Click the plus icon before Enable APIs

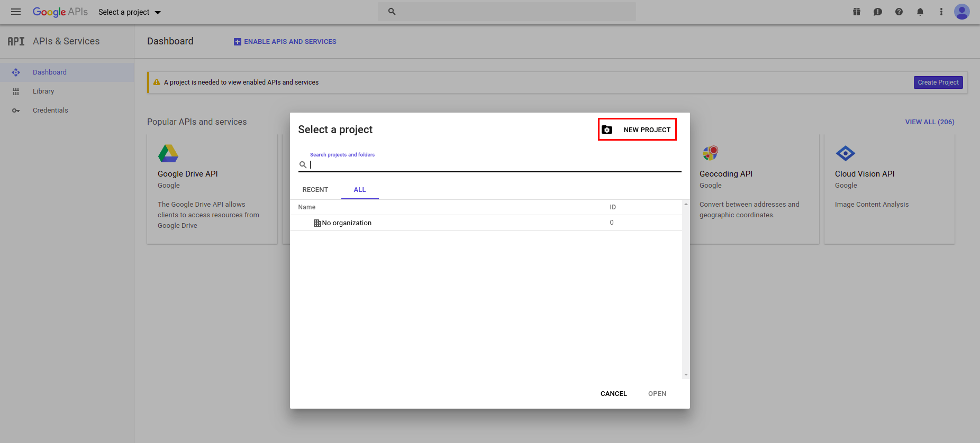pos(238,42)
